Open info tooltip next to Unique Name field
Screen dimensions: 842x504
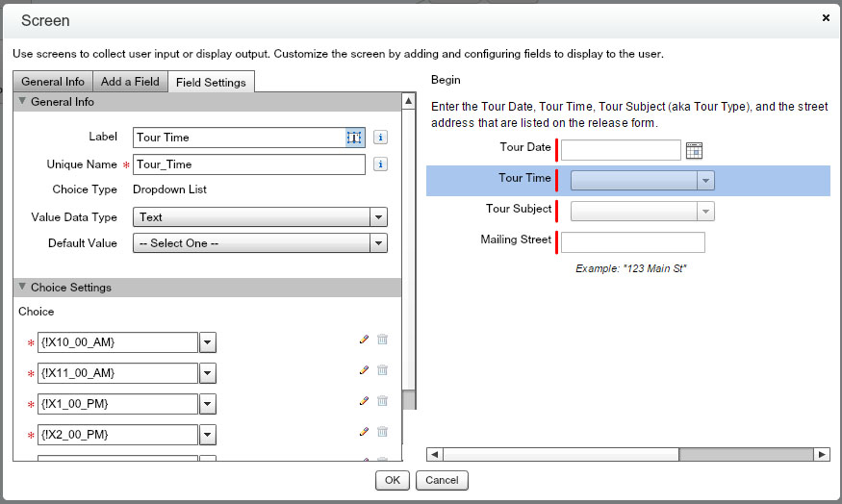pyautogui.click(x=380, y=164)
